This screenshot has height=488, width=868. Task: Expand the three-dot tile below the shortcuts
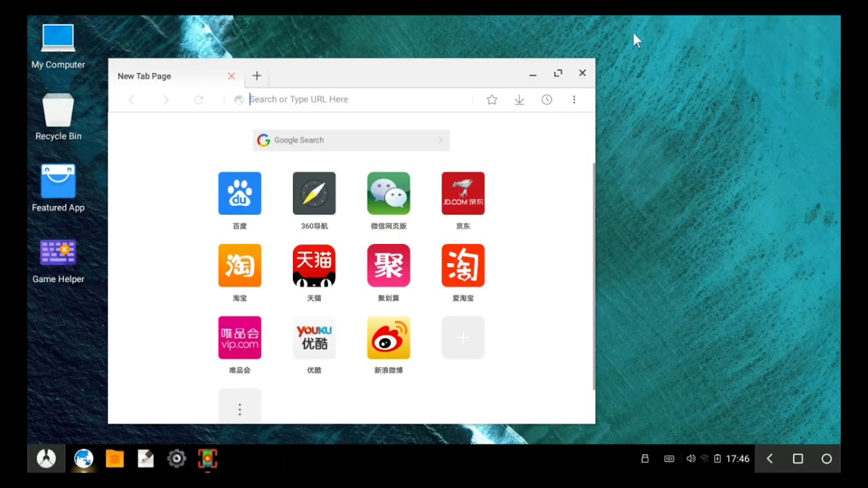(239, 409)
